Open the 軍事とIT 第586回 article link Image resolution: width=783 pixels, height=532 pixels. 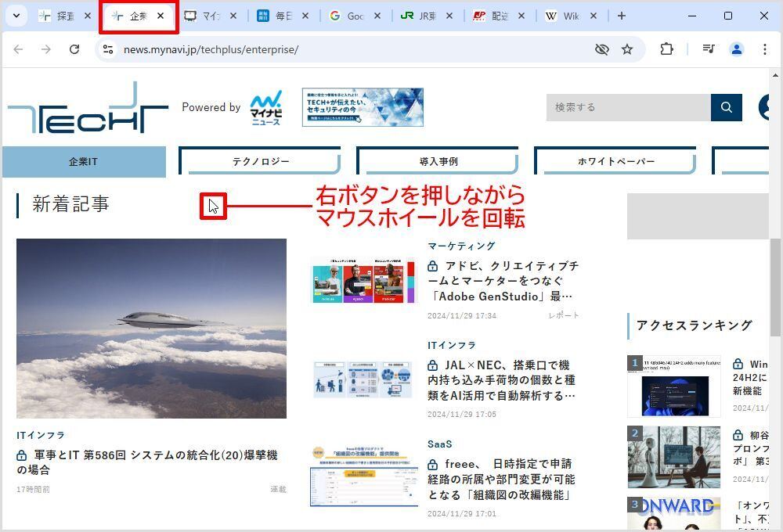147,462
